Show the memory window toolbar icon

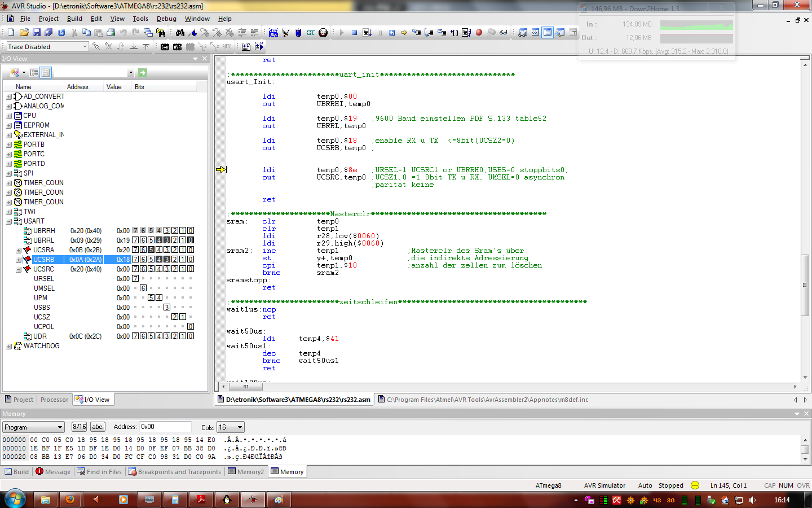pyautogui.click(x=548, y=33)
